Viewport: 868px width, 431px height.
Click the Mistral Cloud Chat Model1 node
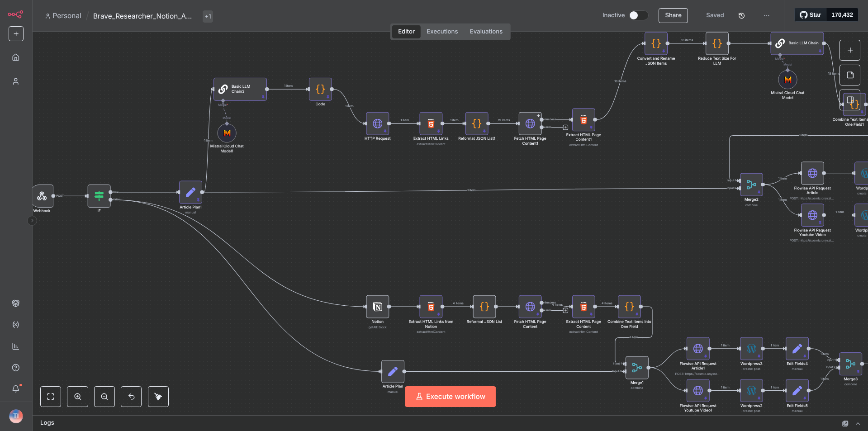227,133
